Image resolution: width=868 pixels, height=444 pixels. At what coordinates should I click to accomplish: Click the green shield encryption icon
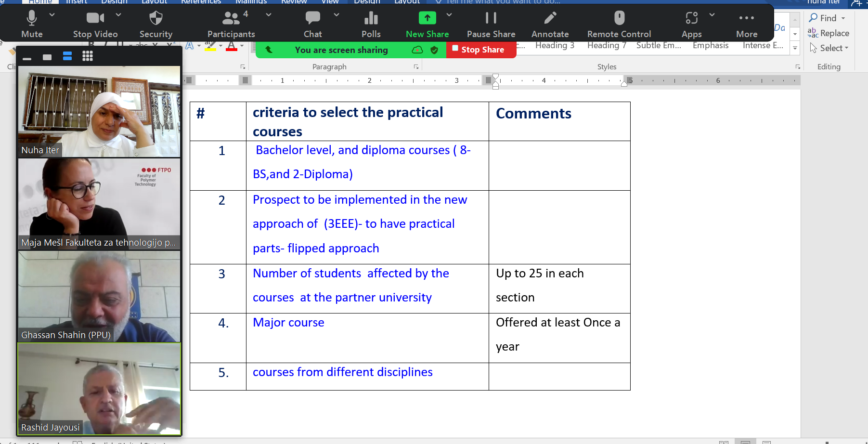434,50
